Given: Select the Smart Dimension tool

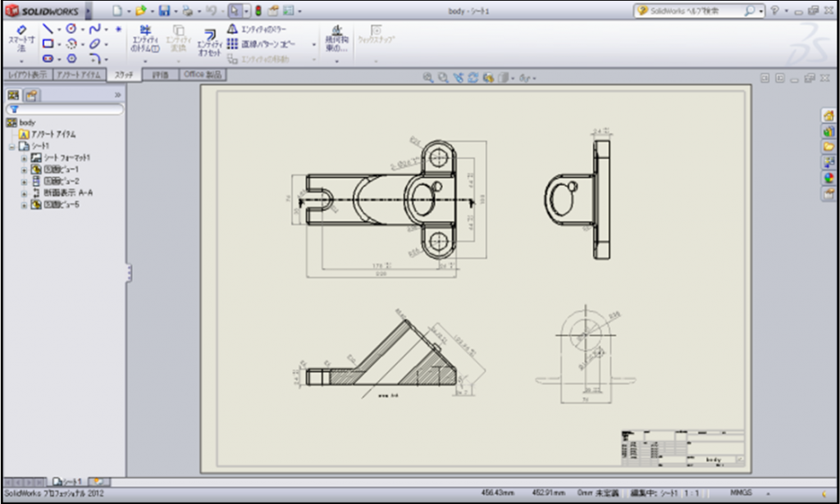Looking at the screenshot, I should pos(21,38).
